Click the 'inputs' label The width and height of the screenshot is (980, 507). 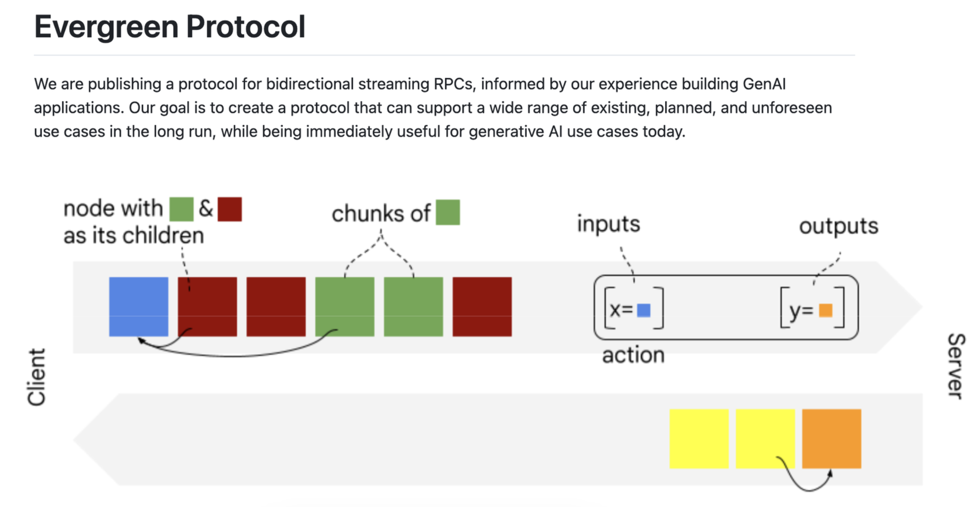(x=608, y=223)
